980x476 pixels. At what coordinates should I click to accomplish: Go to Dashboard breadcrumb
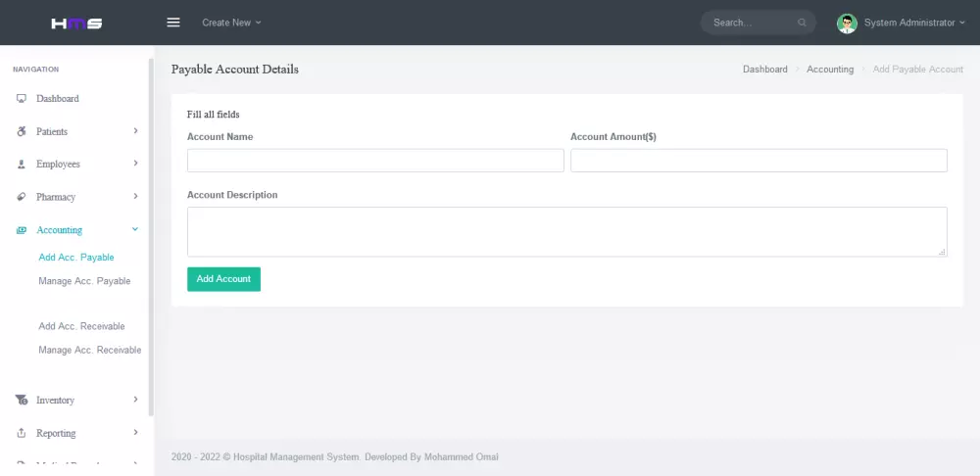point(765,70)
